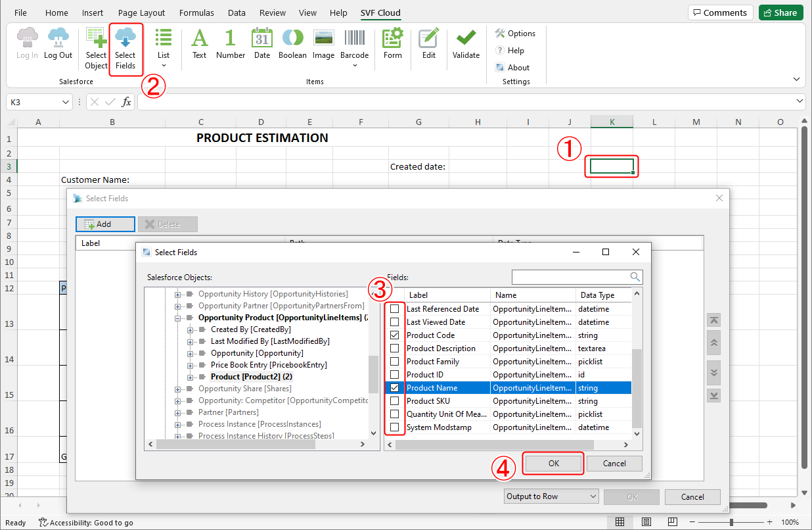
Task: Check the Product SKU field
Action: pyautogui.click(x=395, y=401)
